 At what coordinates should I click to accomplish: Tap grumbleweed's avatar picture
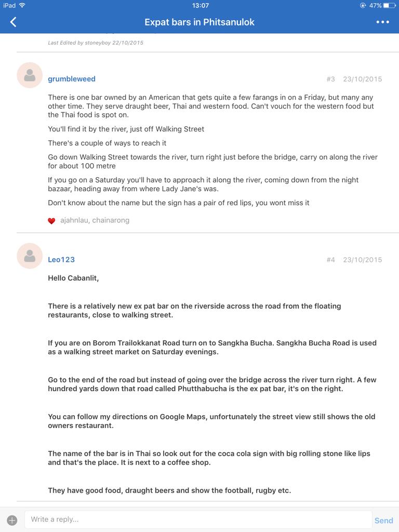(x=30, y=75)
